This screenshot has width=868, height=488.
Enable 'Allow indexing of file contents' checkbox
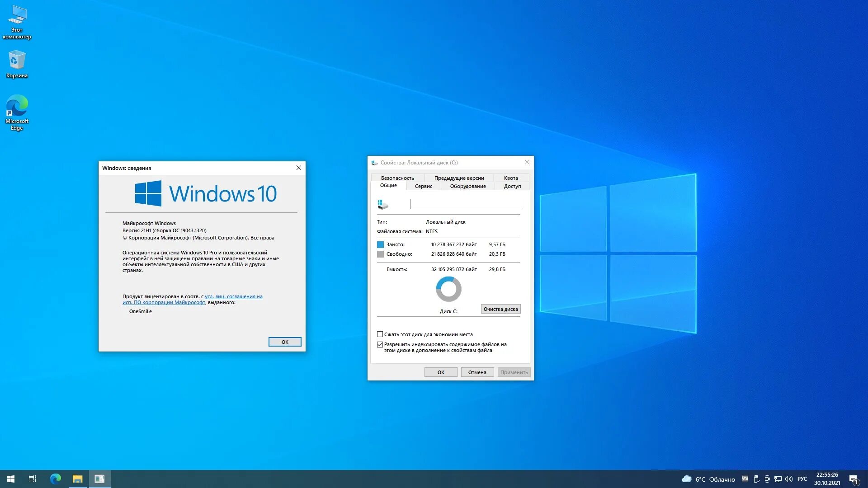pos(379,344)
